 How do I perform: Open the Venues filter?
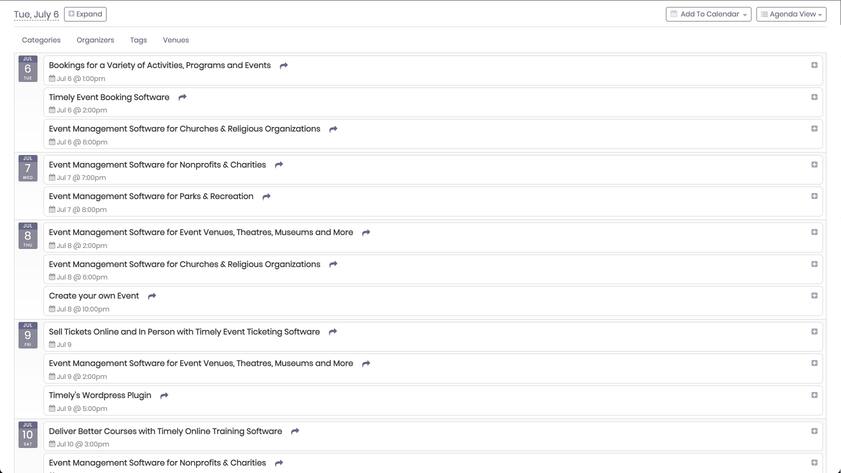coord(176,40)
